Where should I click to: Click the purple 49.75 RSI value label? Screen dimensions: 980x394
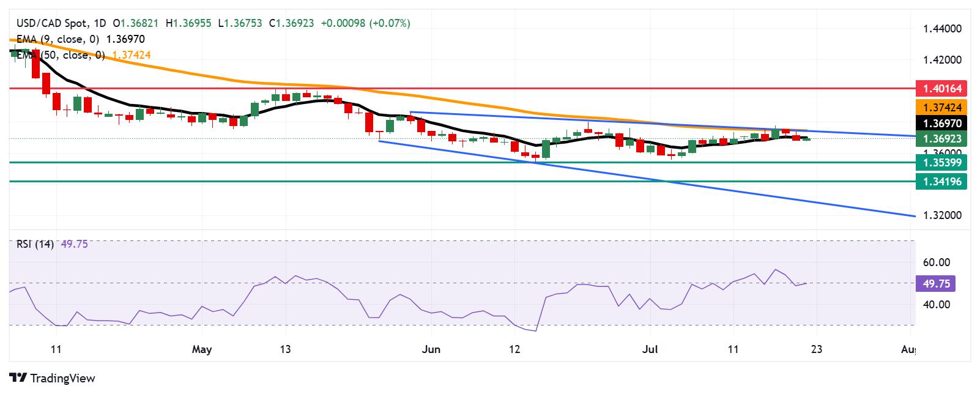tap(935, 283)
